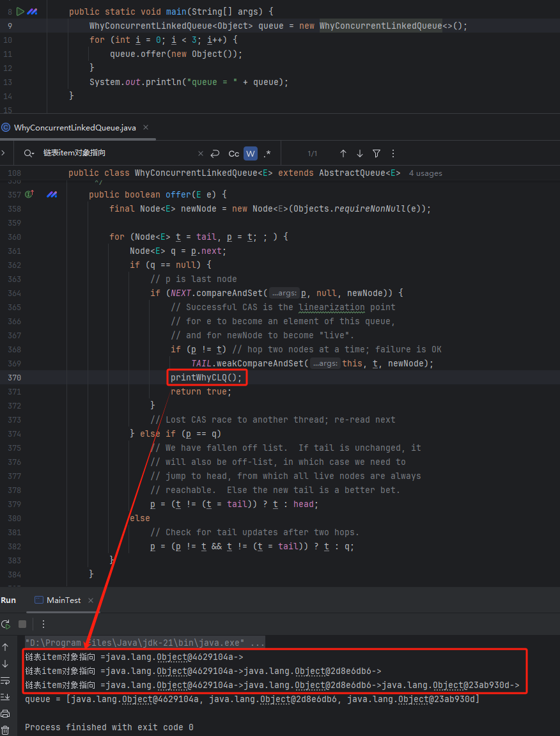Open the search filter funnel options
The height and width of the screenshot is (736, 560).
(x=377, y=153)
